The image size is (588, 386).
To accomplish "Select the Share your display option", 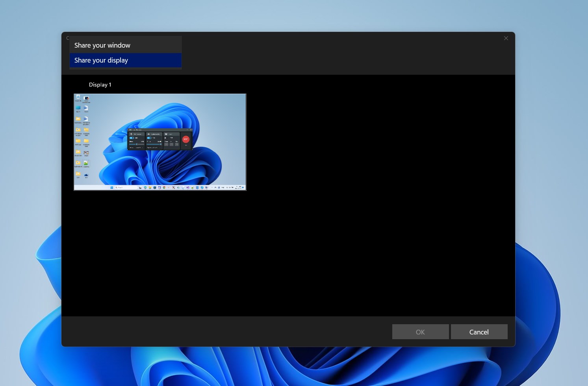I will (x=101, y=60).
